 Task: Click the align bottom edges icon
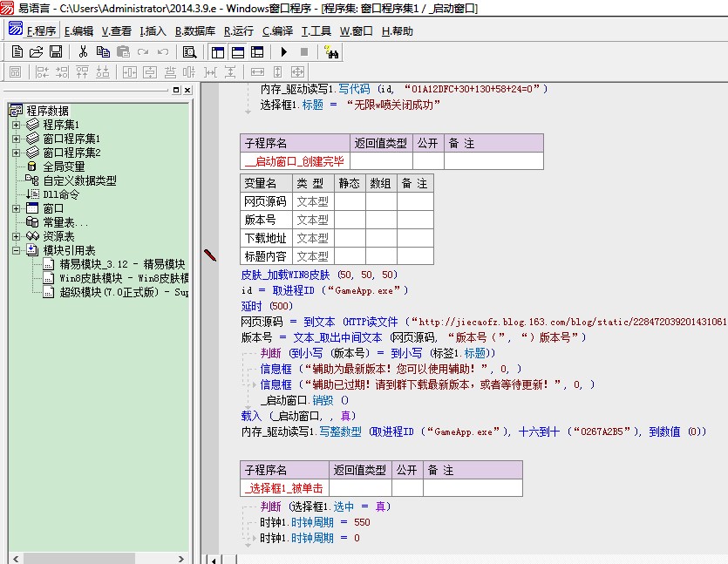[103, 72]
